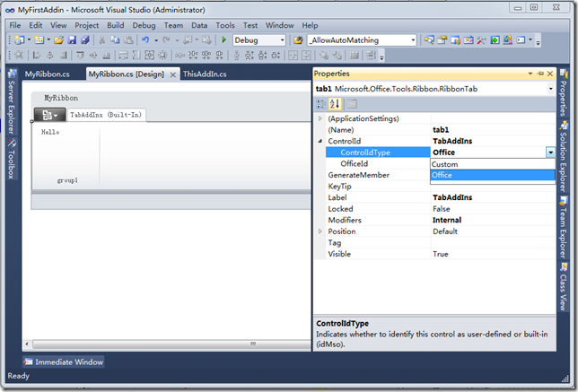
Task: Switch Properties to Alphabetical sort
Action: [335, 104]
